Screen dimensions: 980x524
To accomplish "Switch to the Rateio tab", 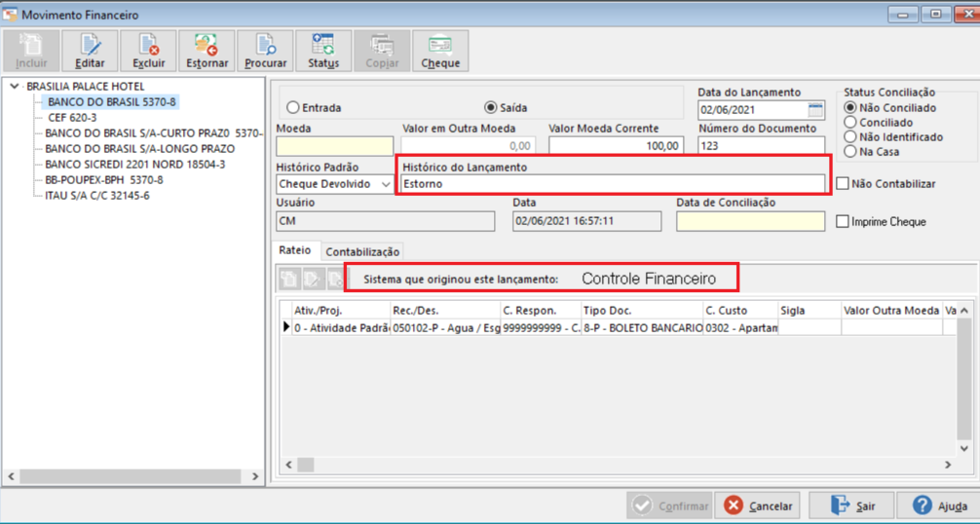I will [x=295, y=249].
